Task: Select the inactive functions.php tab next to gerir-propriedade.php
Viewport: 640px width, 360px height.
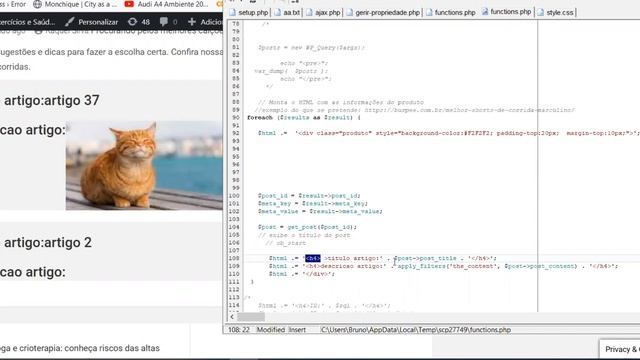Action: pos(451,13)
